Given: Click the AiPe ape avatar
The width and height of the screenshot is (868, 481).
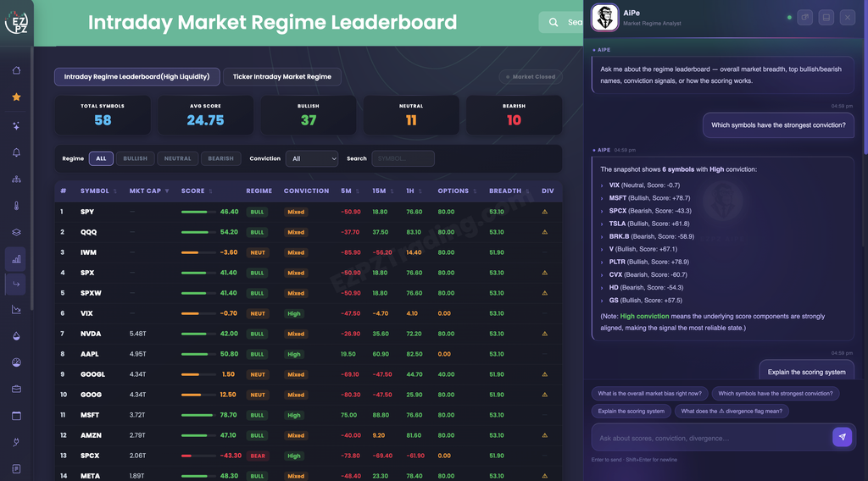Looking at the screenshot, I should [x=604, y=17].
